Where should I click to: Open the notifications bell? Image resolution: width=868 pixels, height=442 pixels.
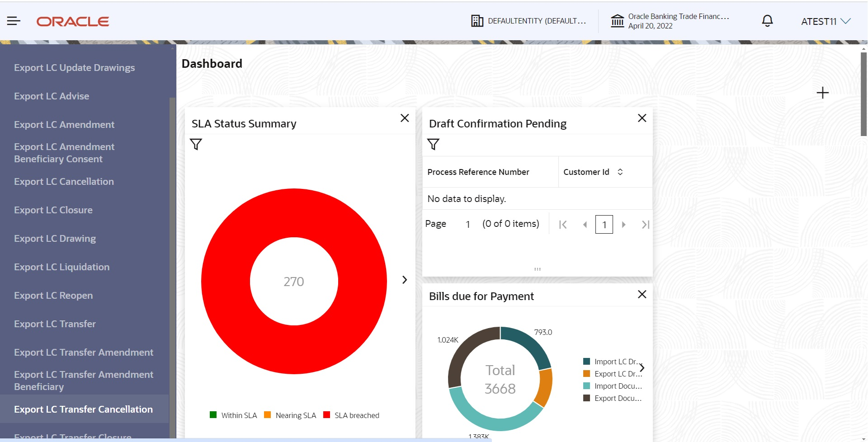767,21
